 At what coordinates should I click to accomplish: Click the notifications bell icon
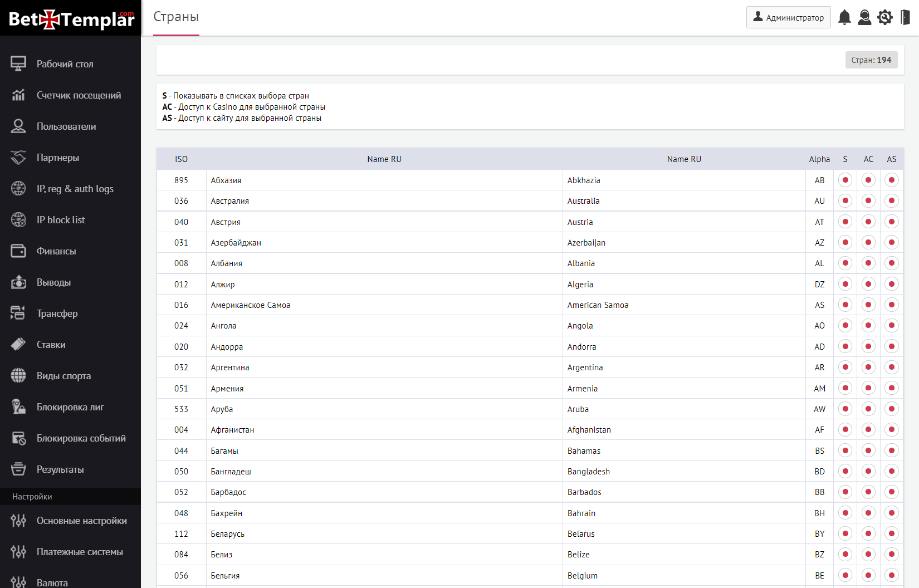point(844,18)
